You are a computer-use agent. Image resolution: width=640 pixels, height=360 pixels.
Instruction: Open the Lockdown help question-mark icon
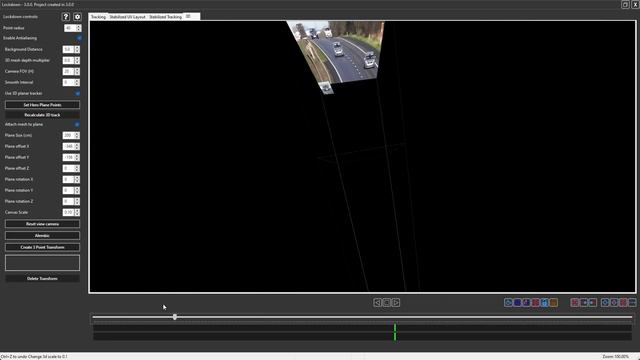(x=66, y=17)
